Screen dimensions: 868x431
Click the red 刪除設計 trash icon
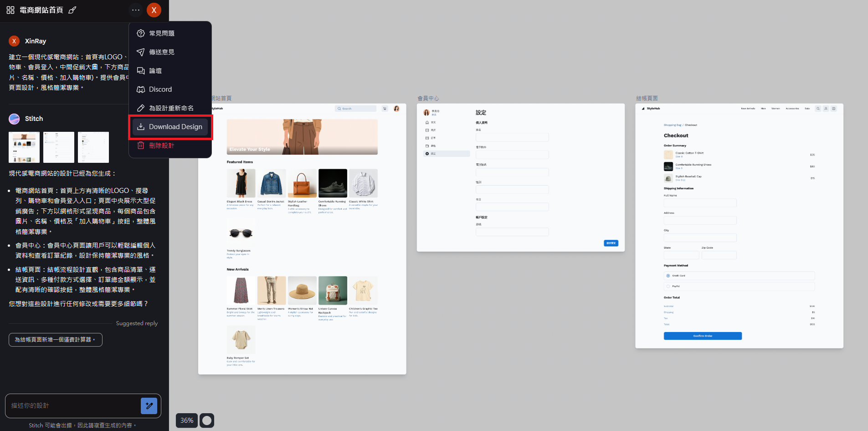(x=141, y=145)
